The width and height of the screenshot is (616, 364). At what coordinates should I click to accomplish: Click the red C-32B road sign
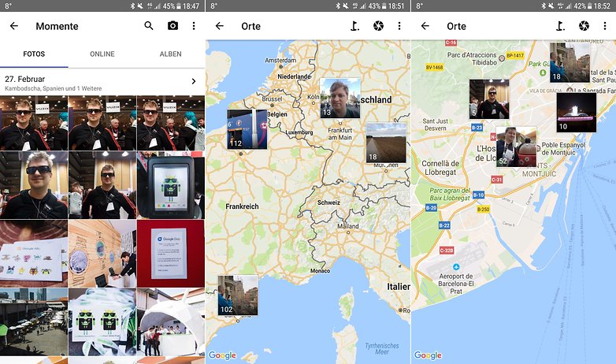(447, 250)
